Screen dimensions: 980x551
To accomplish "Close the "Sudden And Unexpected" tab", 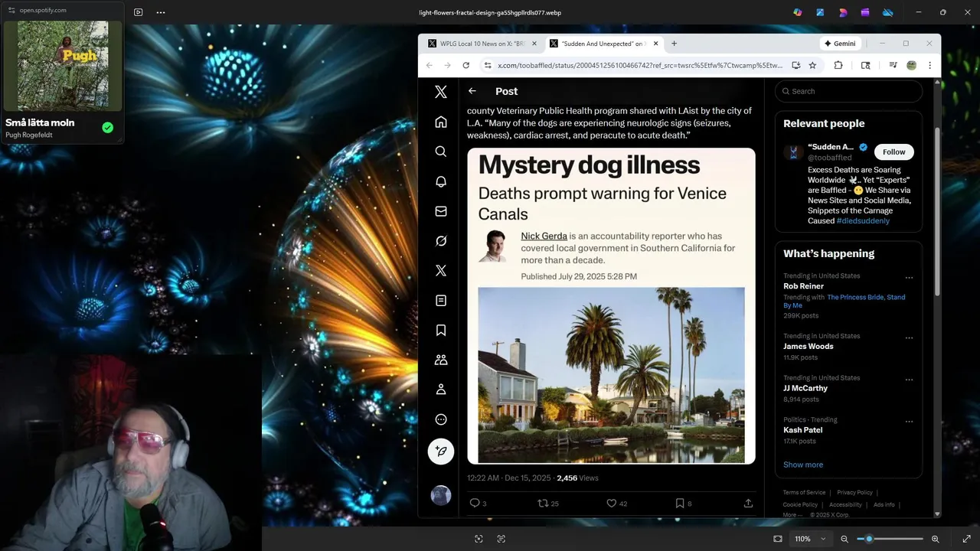I will pyautogui.click(x=655, y=44).
